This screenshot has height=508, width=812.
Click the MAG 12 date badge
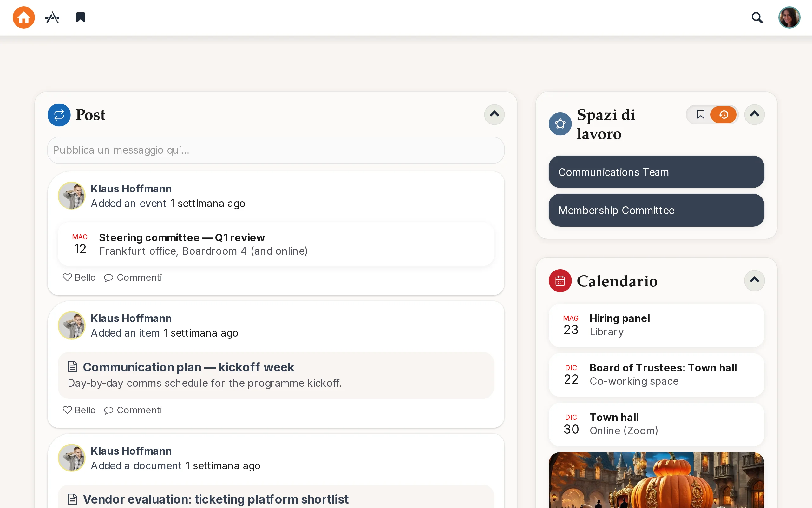(80, 244)
